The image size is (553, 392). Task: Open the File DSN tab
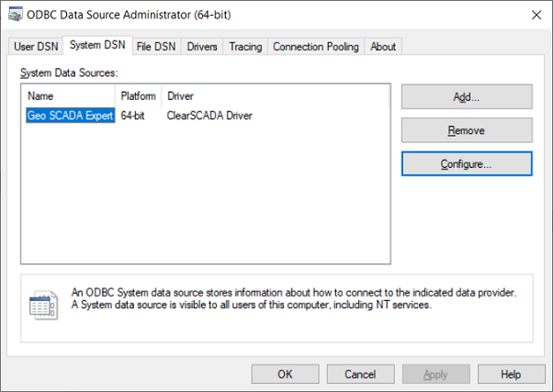click(x=157, y=47)
